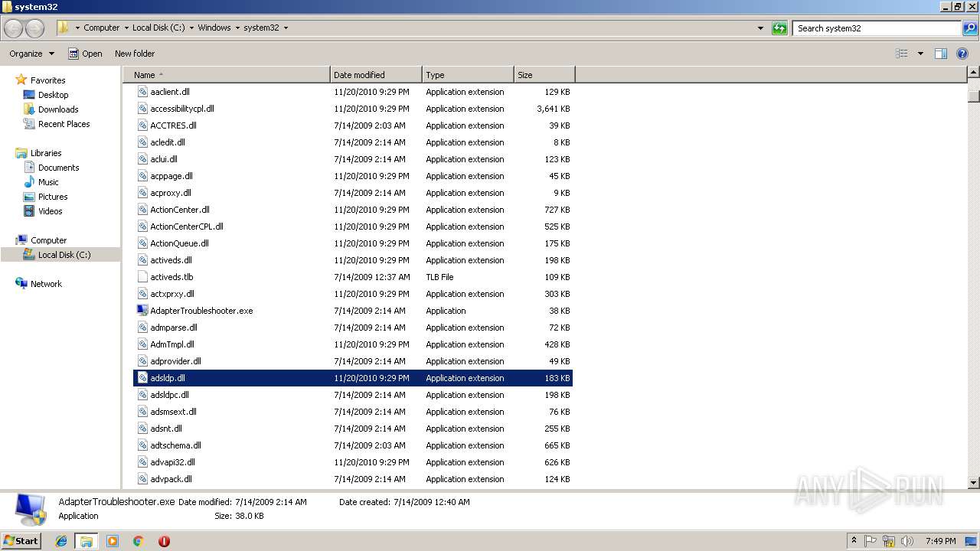Open the Organize dropdown menu

tap(32, 54)
